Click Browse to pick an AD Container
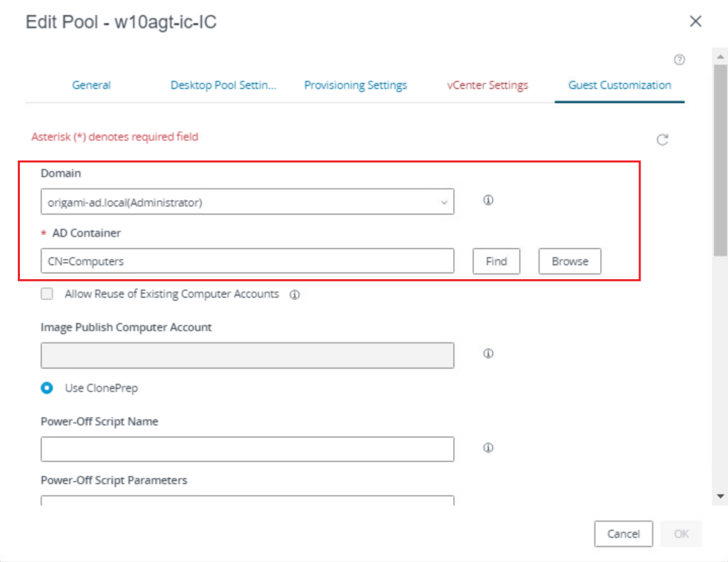This screenshot has height=562, width=728. tap(569, 261)
